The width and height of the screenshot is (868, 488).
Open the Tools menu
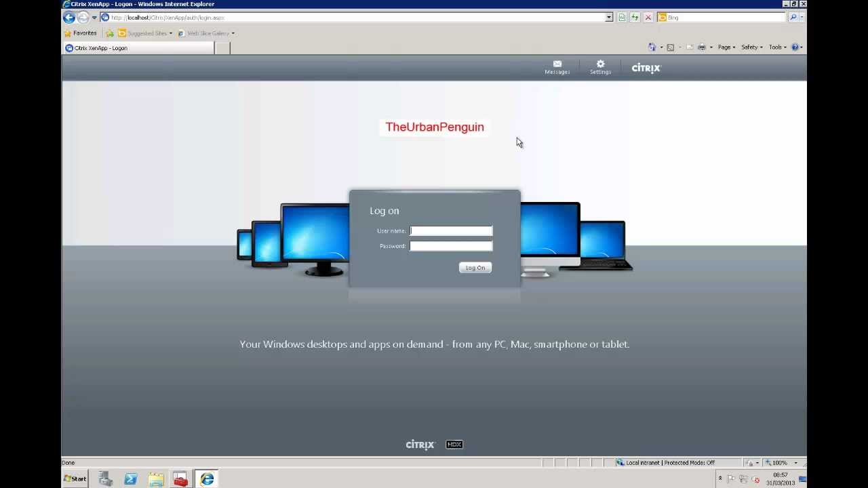coord(777,47)
